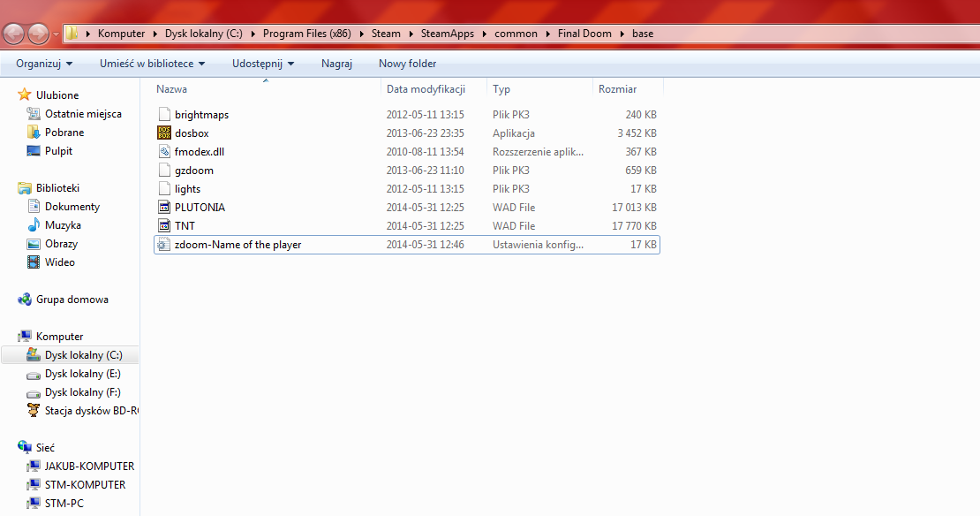Select STM-PC in network tree
This screenshot has width=980, height=516.
click(x=64, y=503)
